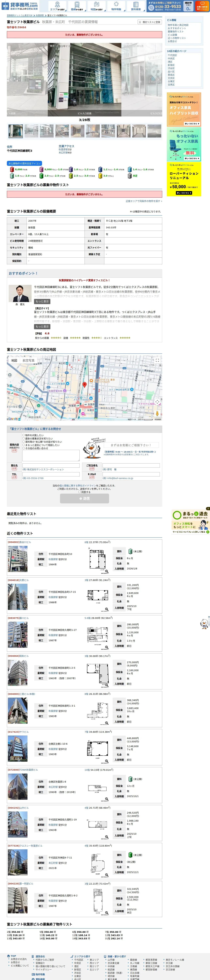Click in the 貴社名 input field

click(x=51, y=465)
